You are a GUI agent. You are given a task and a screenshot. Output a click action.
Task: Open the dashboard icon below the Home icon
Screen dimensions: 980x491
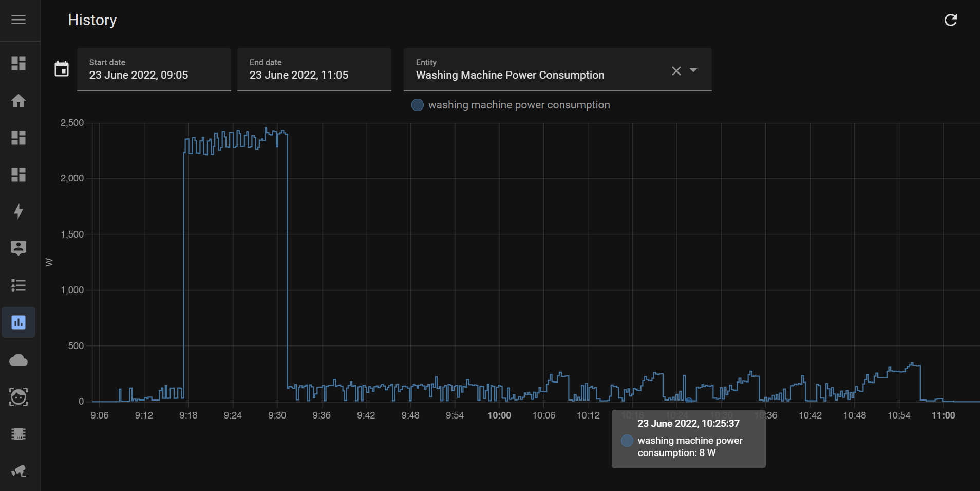pyautogui.click(x=18, y=137)
